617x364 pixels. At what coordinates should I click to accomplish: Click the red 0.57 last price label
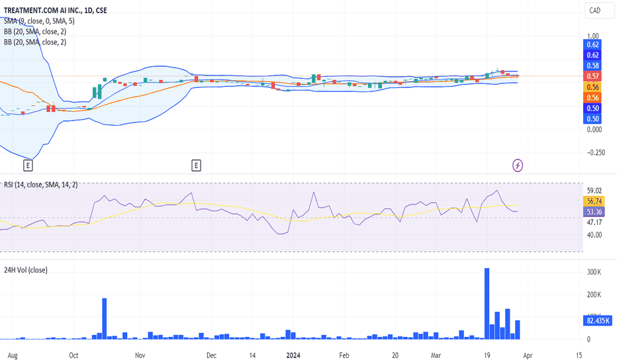(593, 76)
